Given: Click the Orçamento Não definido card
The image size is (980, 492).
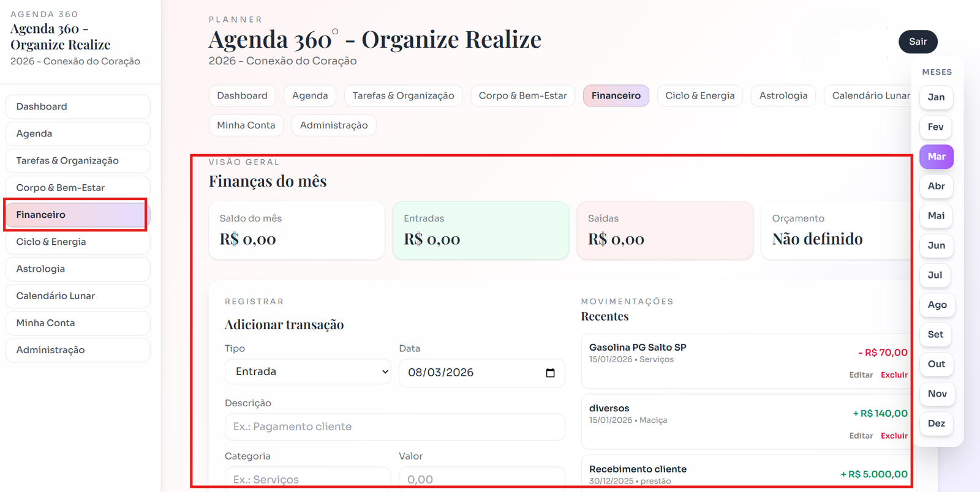Looking at the screenshot, I should (837, 231).
